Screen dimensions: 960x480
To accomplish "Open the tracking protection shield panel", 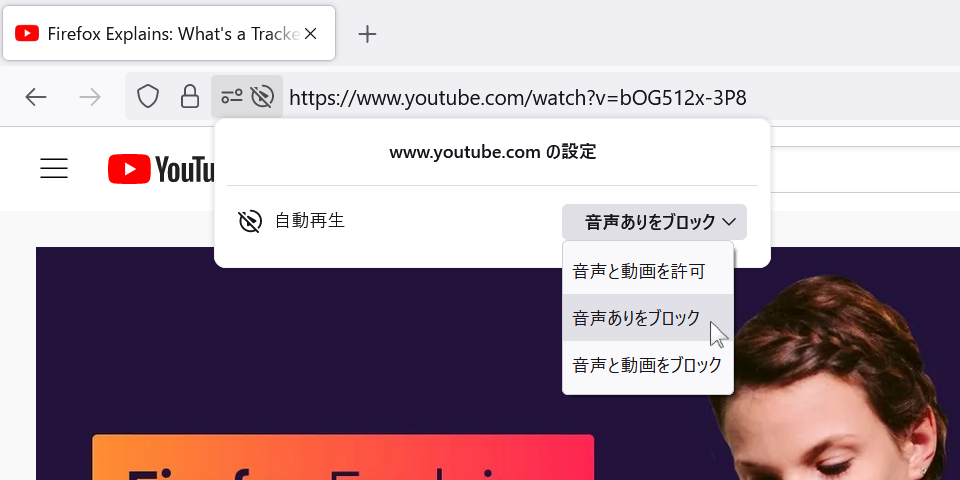I will click(x=148, y=97).
